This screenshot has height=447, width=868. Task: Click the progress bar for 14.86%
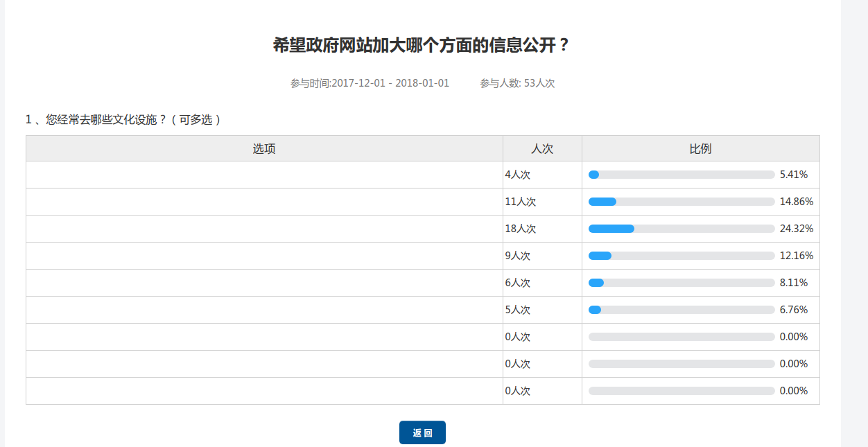681,202
